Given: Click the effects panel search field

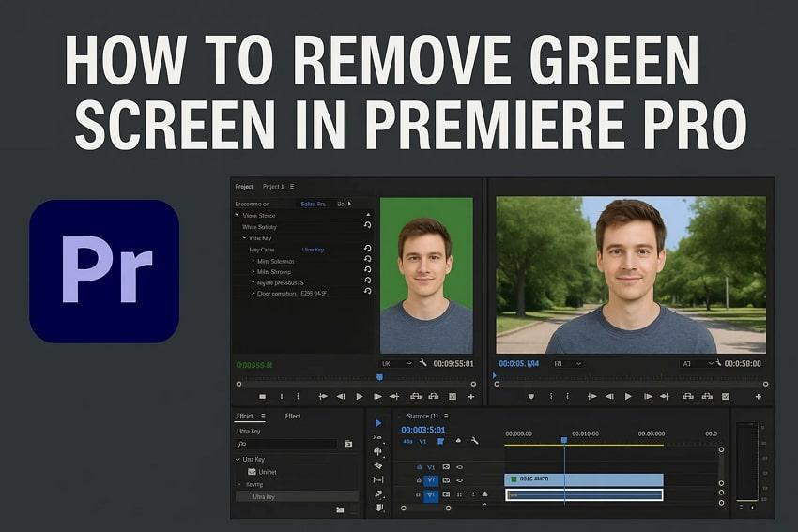Looking at the screenshot, I should click(x=287, y=444).
